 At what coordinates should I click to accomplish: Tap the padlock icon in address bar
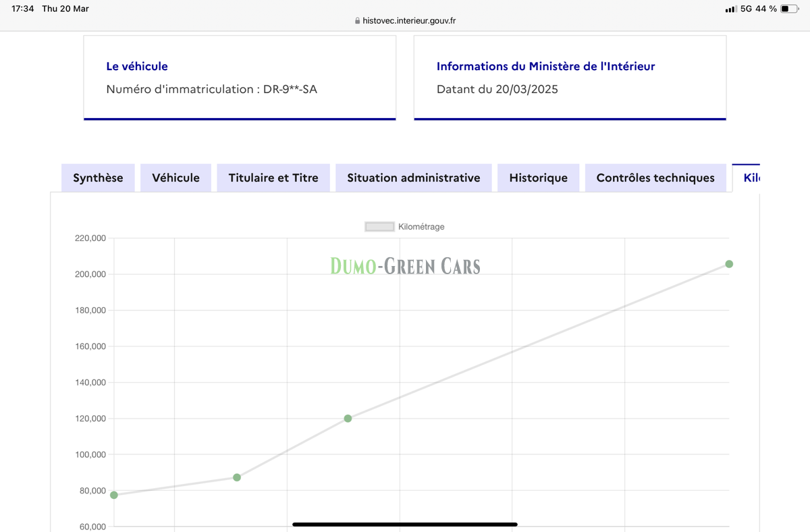tap(358, 21)
